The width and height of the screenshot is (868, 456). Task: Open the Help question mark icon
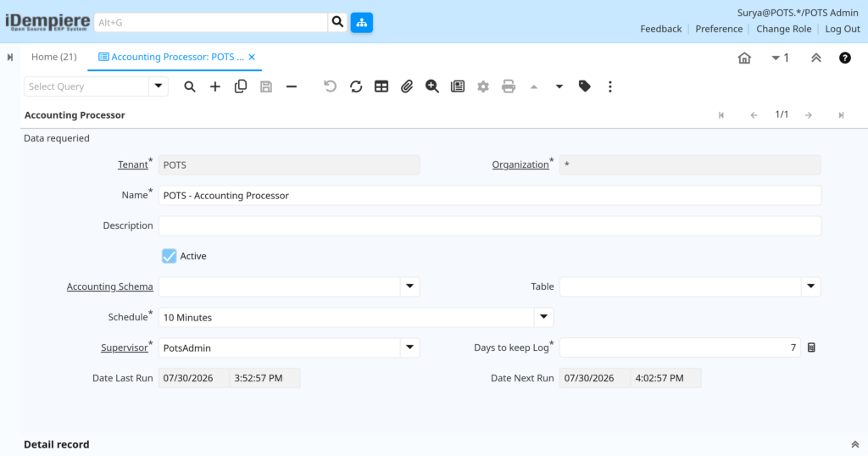tap(845, 58)
